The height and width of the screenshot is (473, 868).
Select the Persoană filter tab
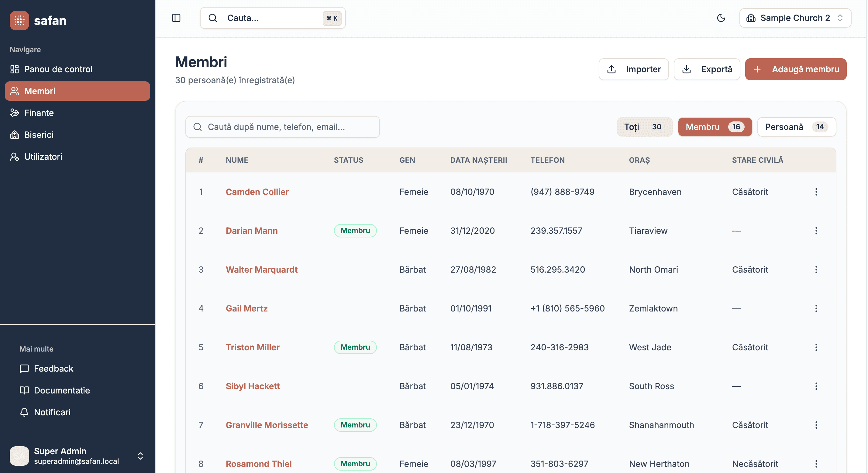pos(796,127)
